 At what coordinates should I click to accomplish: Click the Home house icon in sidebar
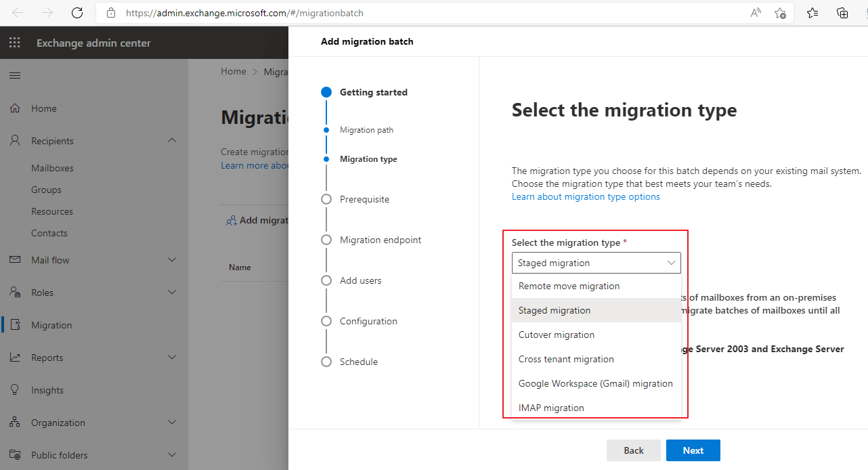[x=15, y=108]
